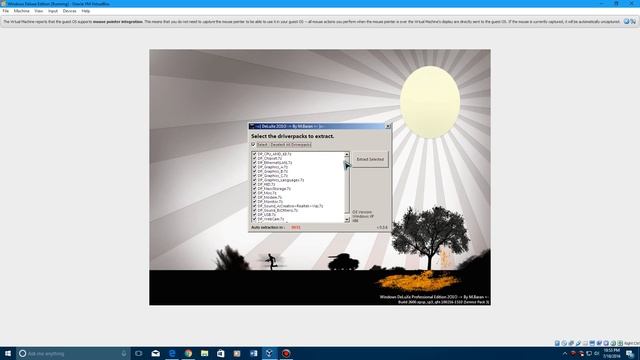The image size is (640, 360).
Task: Click the rightmost icon on the VirtualBox notification bar
Action: [x=633, y=22]
